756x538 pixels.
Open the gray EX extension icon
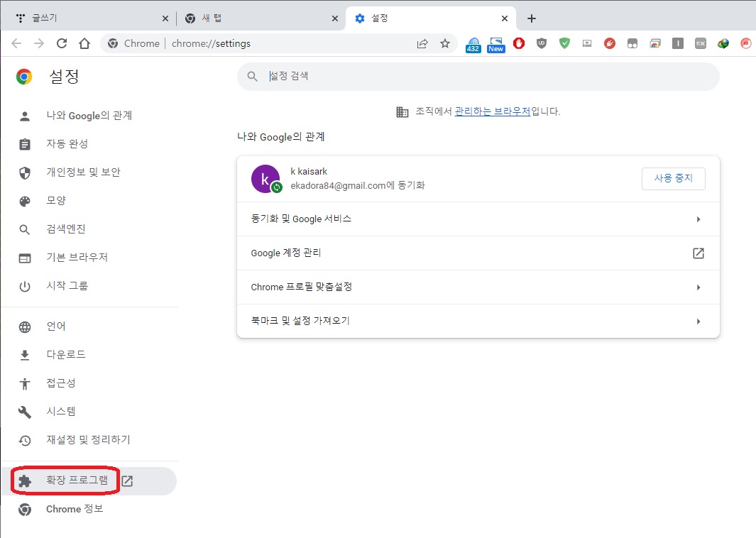click(x=701, y=43)
